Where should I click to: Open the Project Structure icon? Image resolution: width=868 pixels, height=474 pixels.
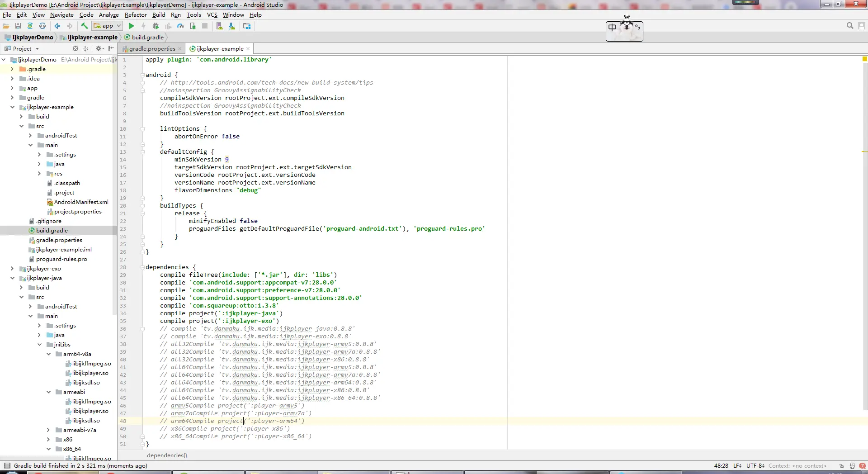pyautogui.click(x=247, y=26)
